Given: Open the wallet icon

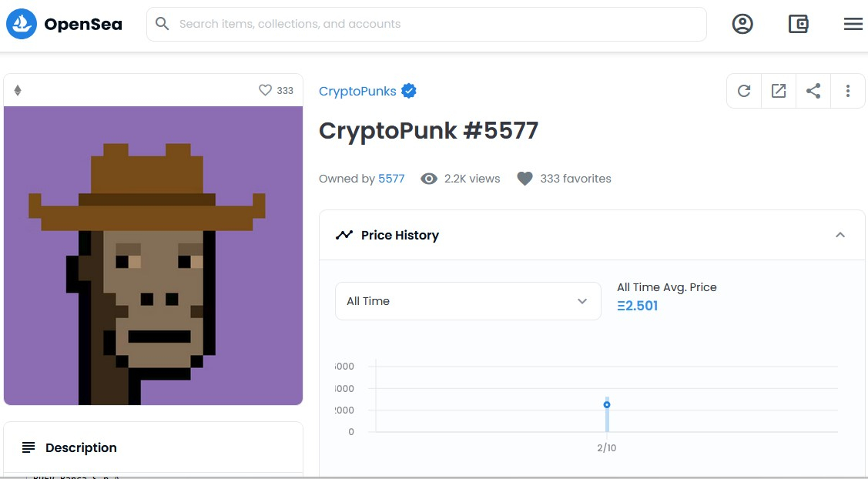Looking at the screenshot, I should [799, 24].
